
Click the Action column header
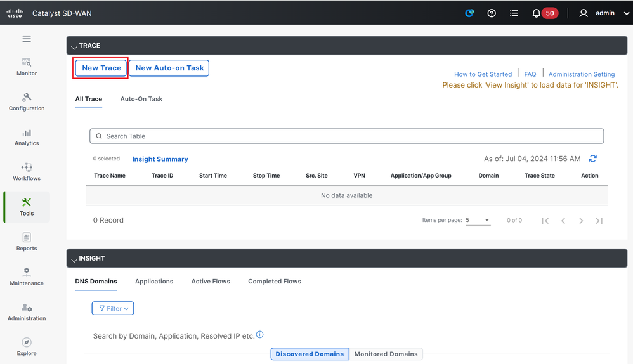click(x=589, y=176)
